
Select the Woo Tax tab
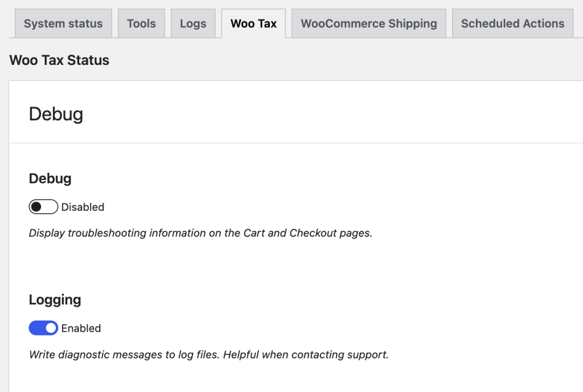pos(254,24)
